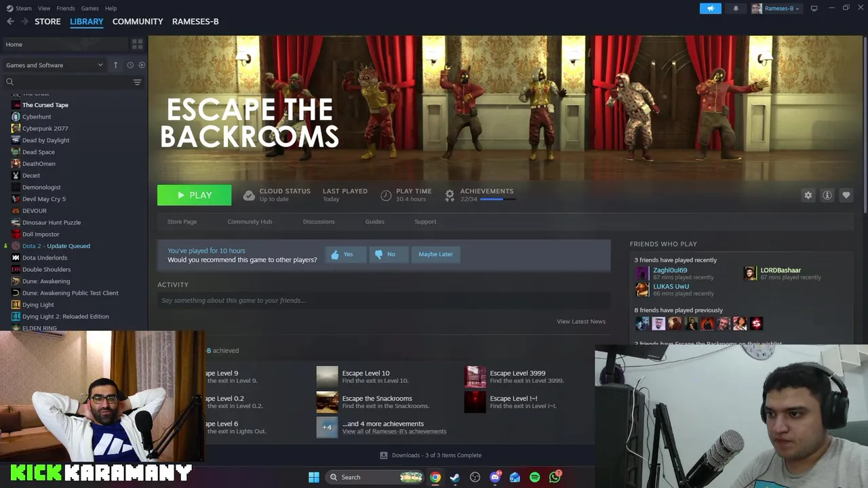Open the RAMESES-B profile tab
The width and height of the screenshot is (868, 488).
(195, 22)
